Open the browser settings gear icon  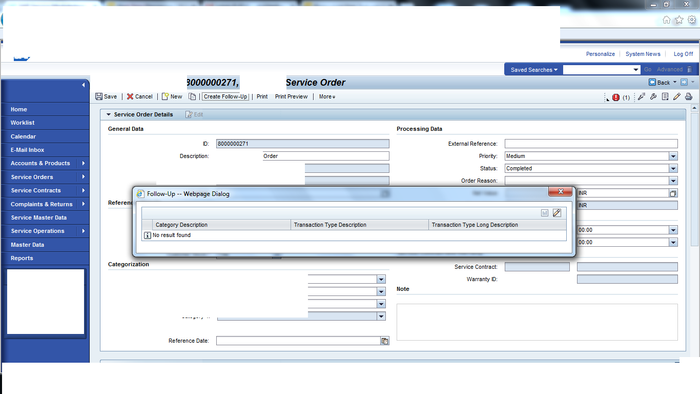(x=692, y=20)
